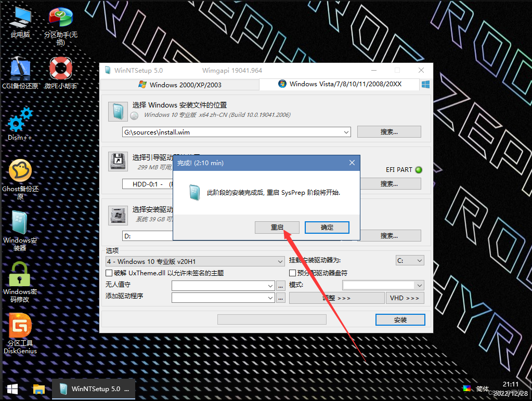Browse driver folder with ... button
This screenshot has height=401, width=532.
pos(281,298)
